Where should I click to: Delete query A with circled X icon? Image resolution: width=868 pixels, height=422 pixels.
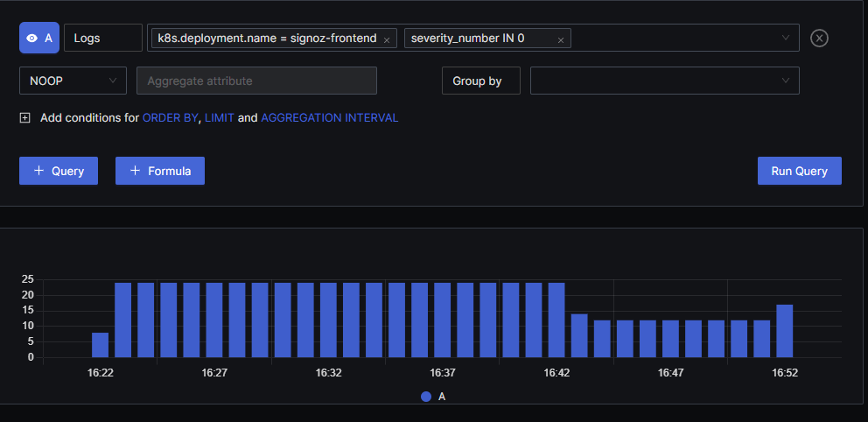pos(819,39)
